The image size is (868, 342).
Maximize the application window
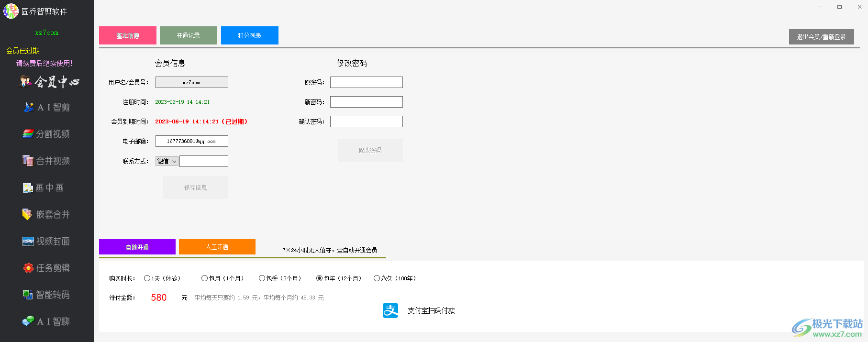click(x=839, y=7)
